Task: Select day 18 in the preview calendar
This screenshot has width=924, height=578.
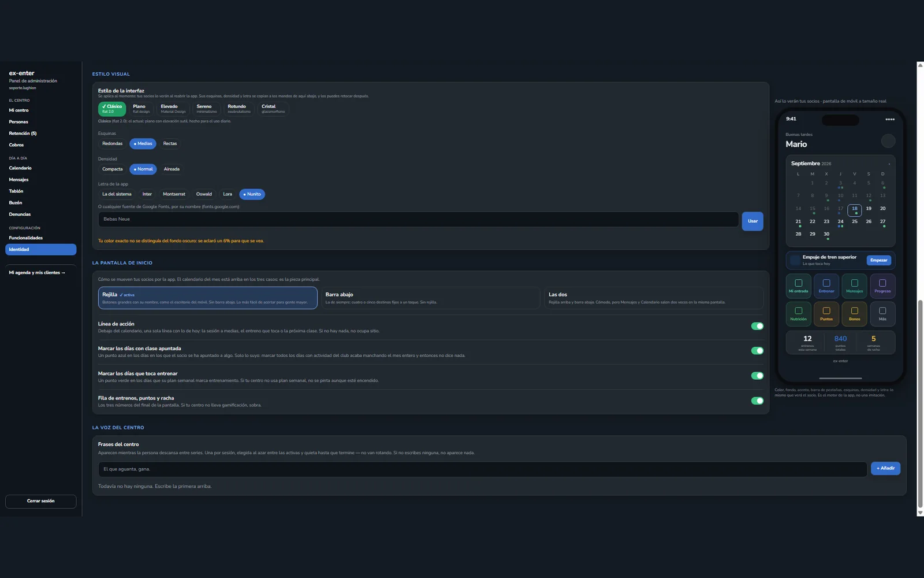Action: [855, 210]
